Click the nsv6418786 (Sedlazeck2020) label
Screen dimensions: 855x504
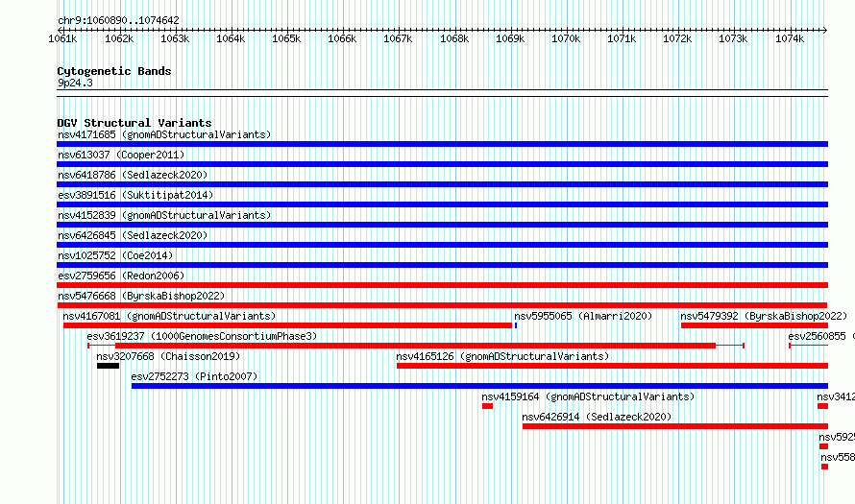point(133,175)
